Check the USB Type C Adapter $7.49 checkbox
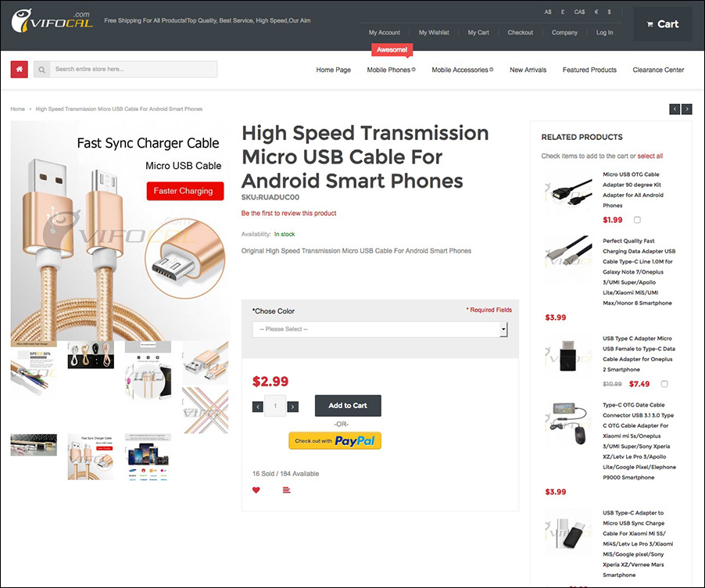This screenshot has height=588, width=705. pos(664,384)
